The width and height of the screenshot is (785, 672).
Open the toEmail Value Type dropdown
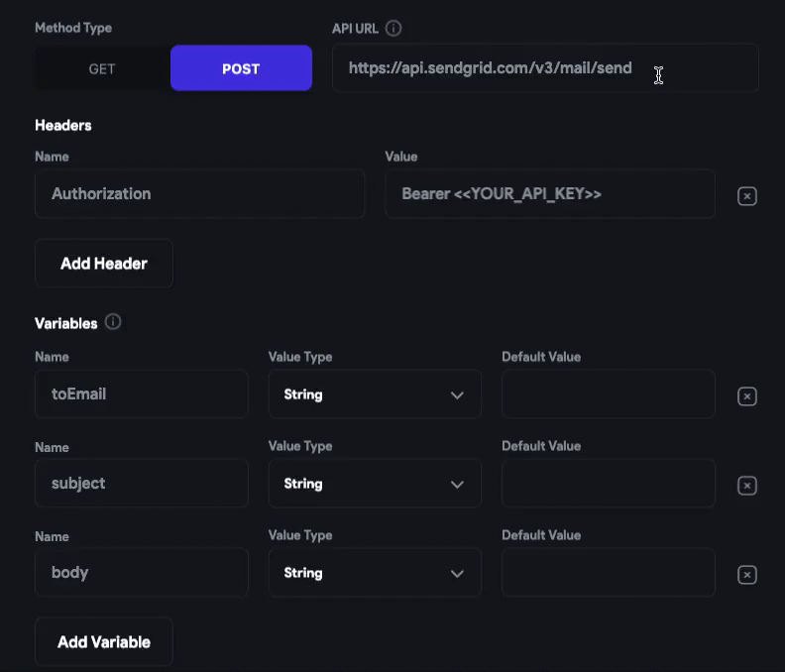(375, 394)
